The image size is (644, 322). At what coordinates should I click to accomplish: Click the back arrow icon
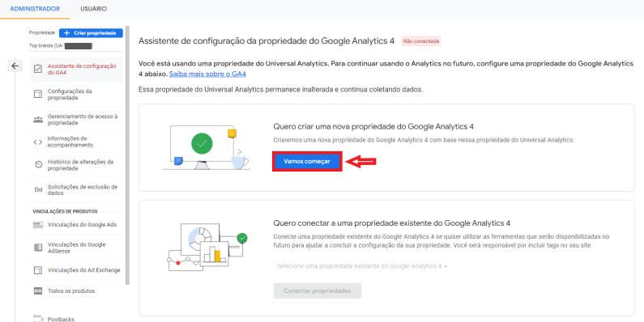[15, 66]
